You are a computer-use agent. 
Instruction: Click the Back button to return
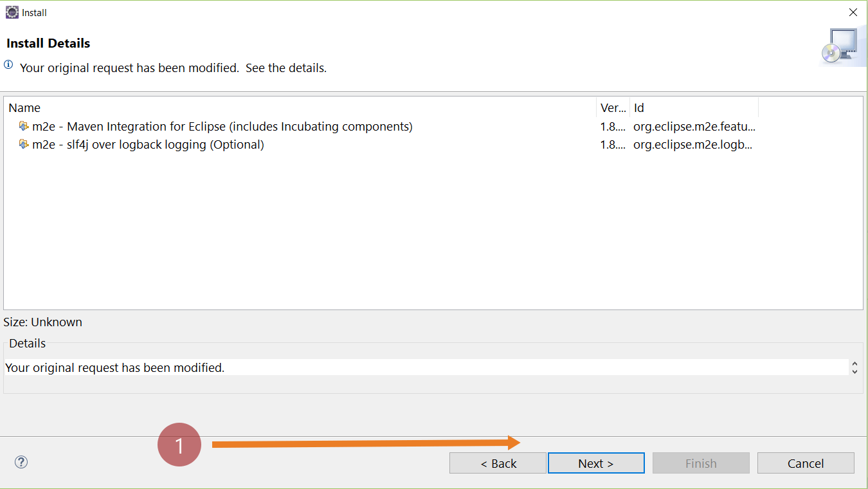(498, 463)
